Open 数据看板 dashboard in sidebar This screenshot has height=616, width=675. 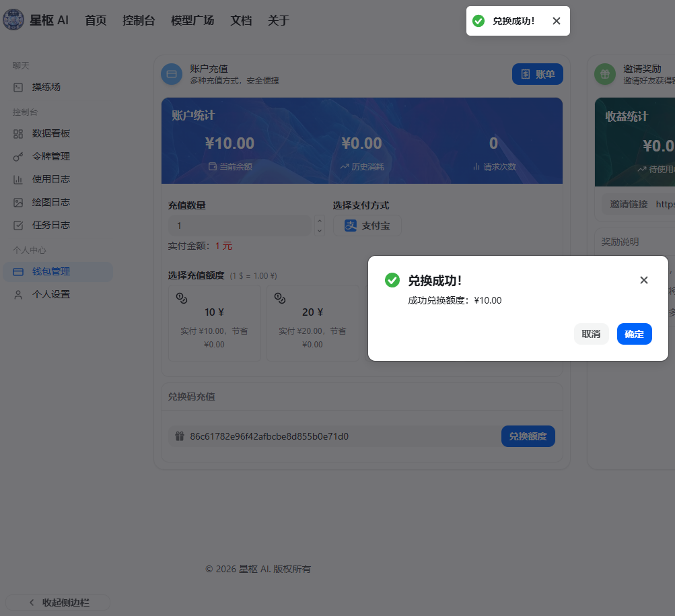coord(50,133)
